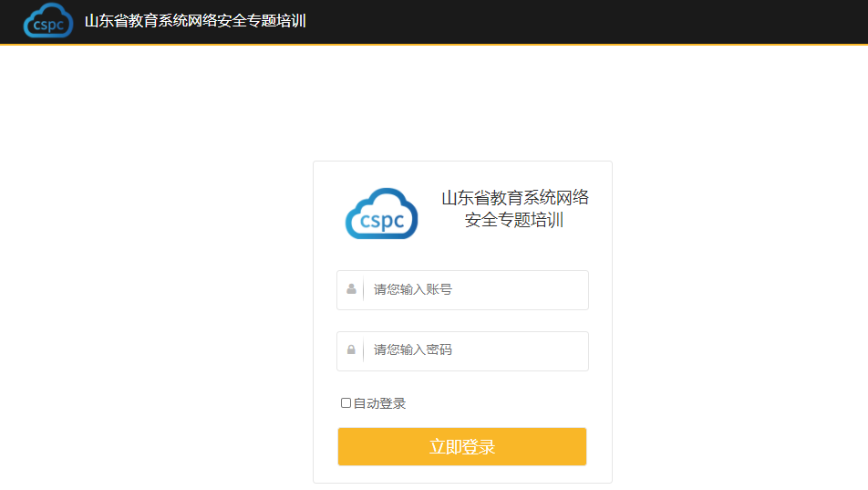Focus the 请您输入密码 password input field

click(x=462, y=351)
